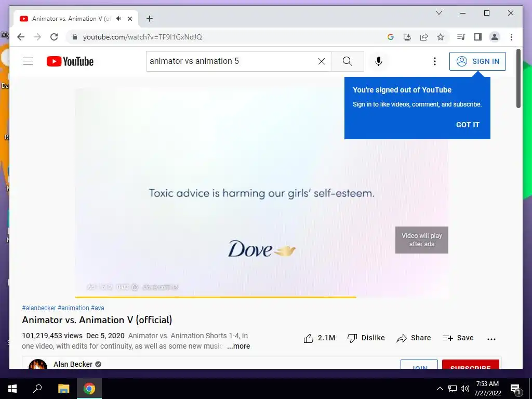532x399 pixels.
Task: Start voice search with the microphone
Action: point(379,61)
